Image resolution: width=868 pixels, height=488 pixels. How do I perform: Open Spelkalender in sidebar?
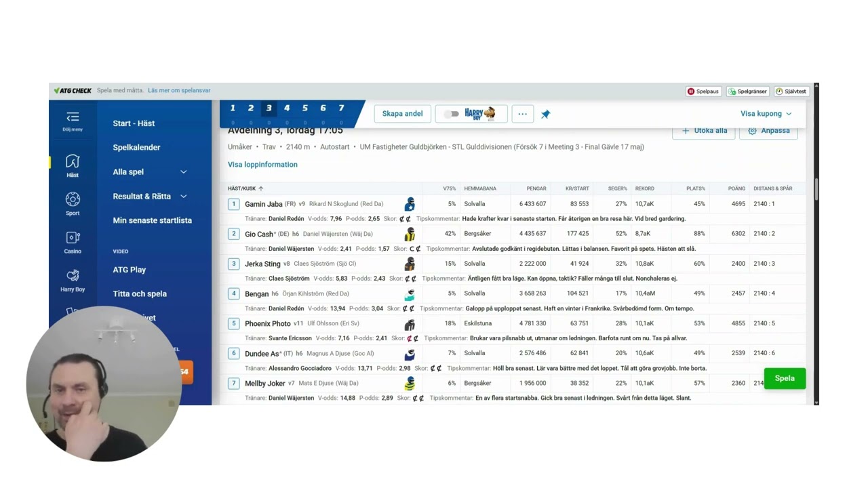(x=136, y=148)
